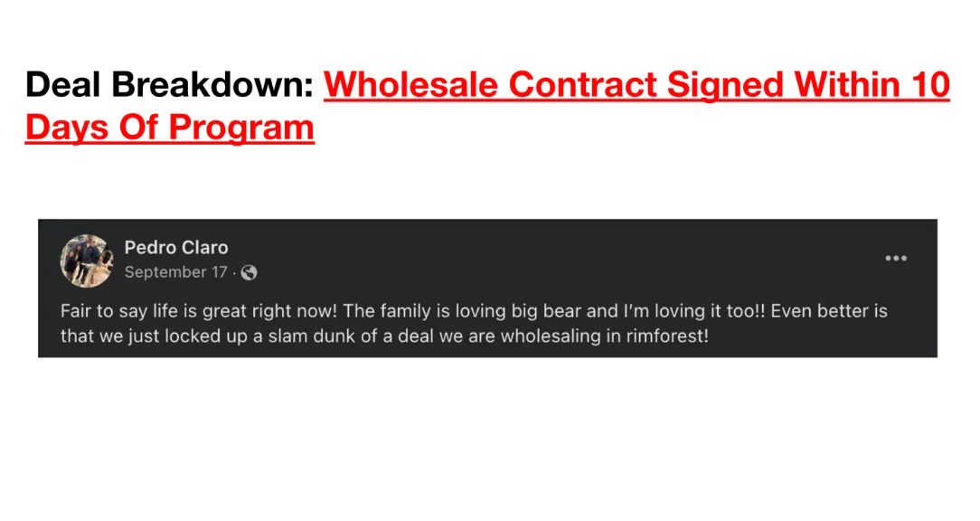Open Pedro Claro's profile picture
980x521 pixels.
87,260
